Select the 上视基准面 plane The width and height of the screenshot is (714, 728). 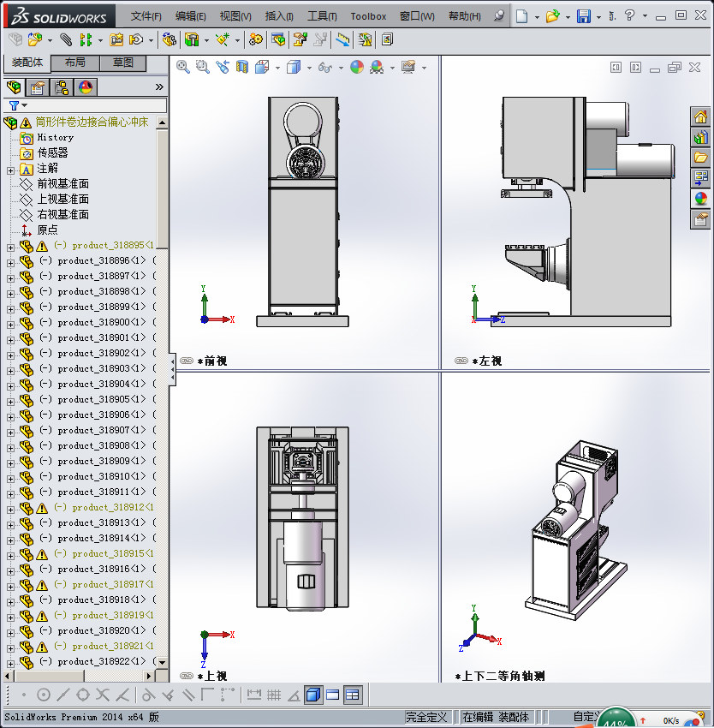62,200
